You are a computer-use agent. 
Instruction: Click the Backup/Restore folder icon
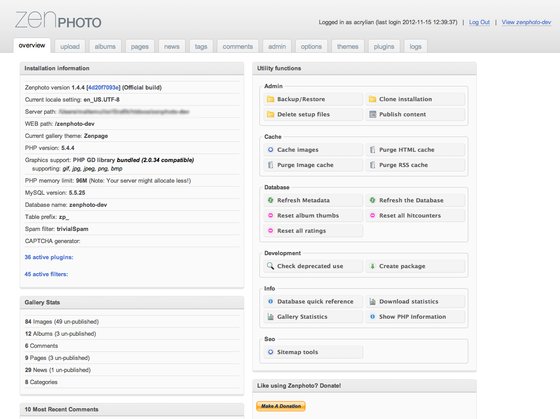(x=270, y=99)
